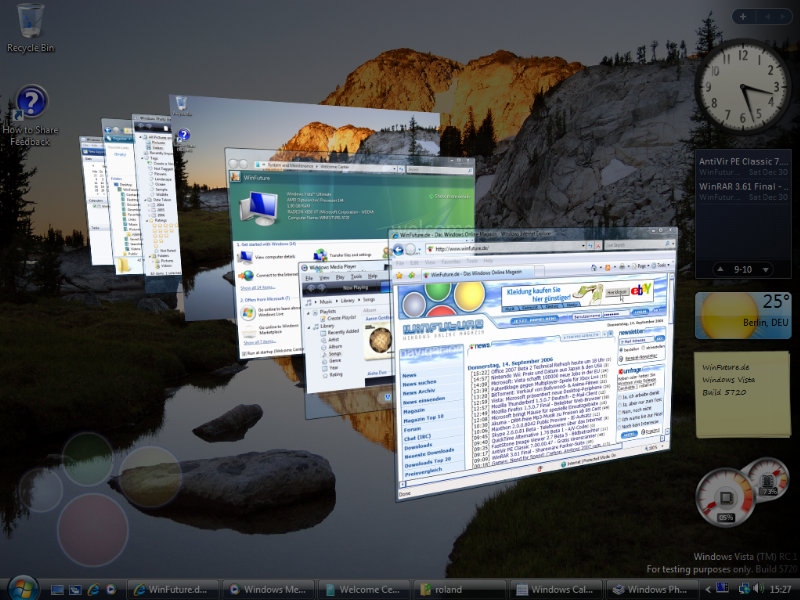The width and height of the screenshot is (800, 600).
Task: Click Show Desktop quick launch icon
Action: click(x=57, y=590)
